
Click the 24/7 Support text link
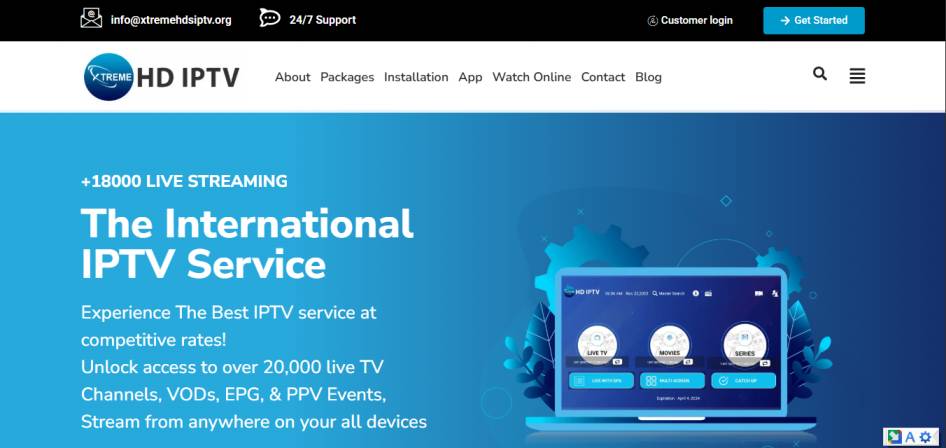pyautogui.click(x=322, y=20)
